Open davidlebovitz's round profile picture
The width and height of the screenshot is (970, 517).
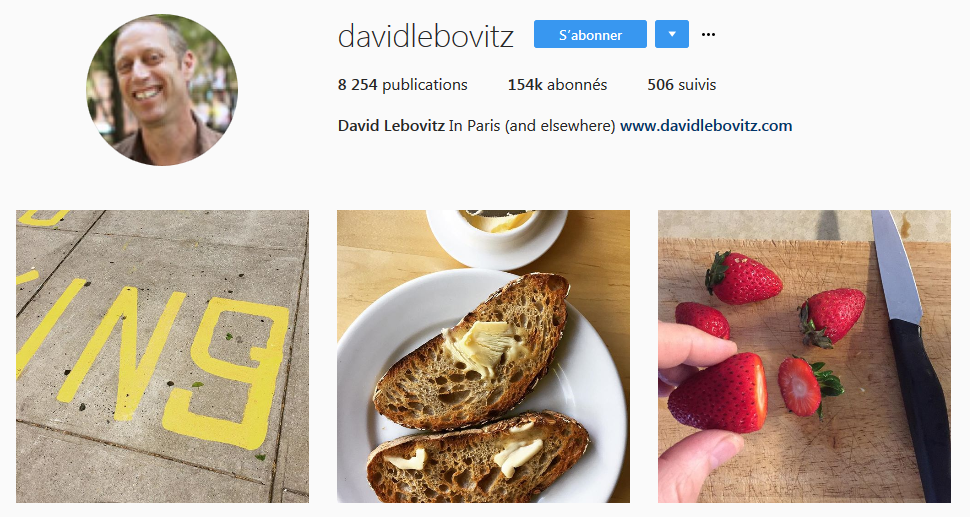pos(162,90)
